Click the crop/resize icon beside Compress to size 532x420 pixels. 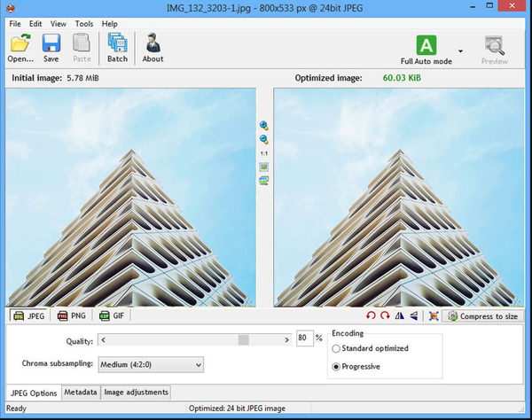tap(433, 315)
